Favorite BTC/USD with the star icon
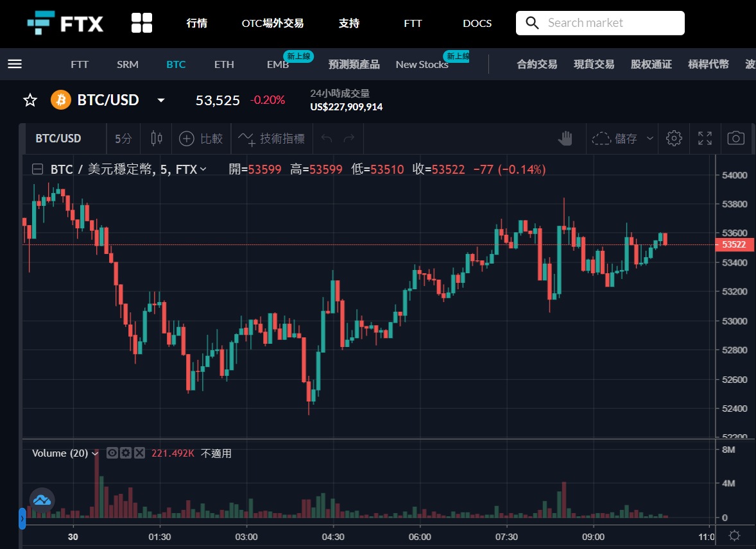 tap(30, 100)
